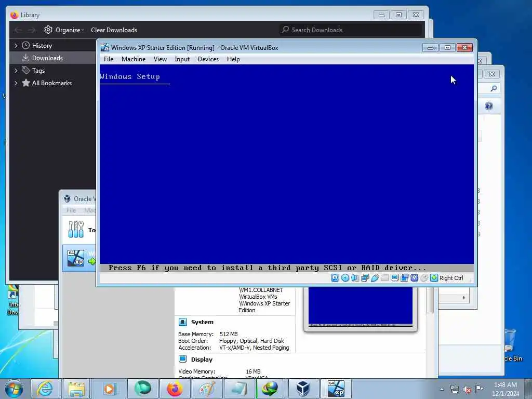
Task: Select Downloads in Library sidebar
Action: (x=47, y=58)
